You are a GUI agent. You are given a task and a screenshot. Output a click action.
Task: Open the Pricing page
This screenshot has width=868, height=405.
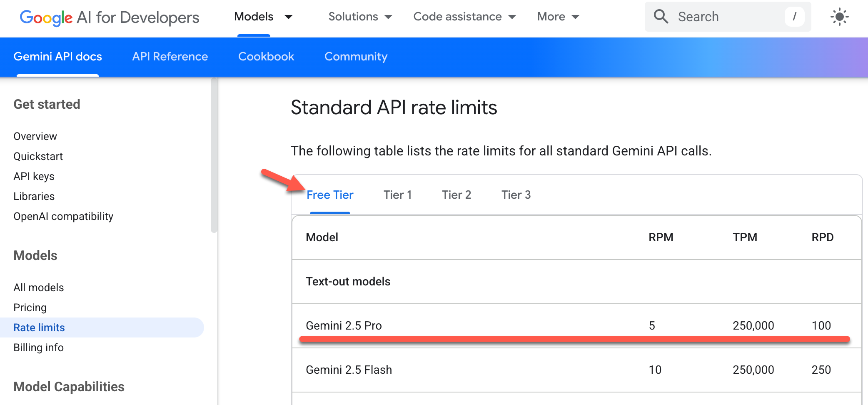[x=30, y=307]
